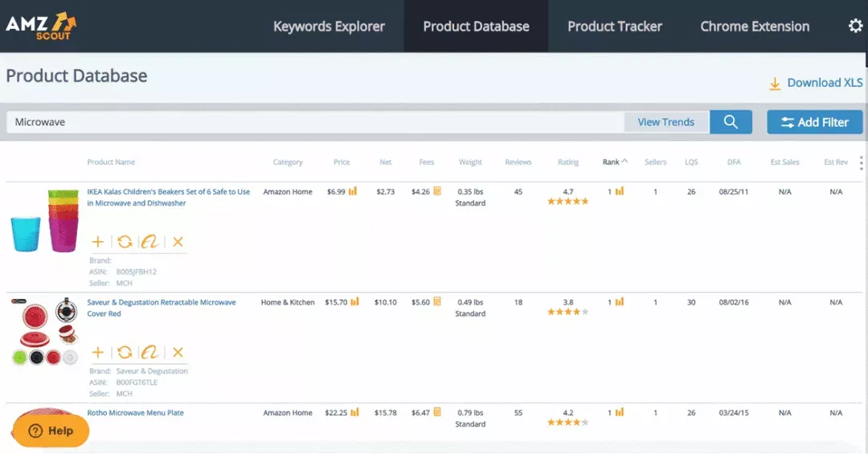Open the IKEA Kalas Children's Beakers link
This screenshot has width=868, height=454.
[x=168, y=197]
